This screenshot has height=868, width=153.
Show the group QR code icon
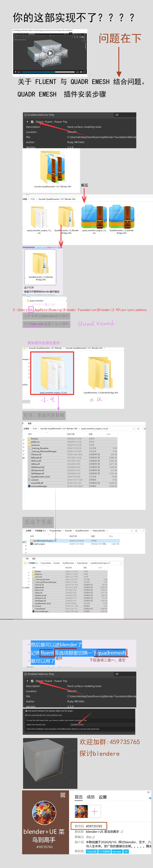[x=63, y=795]
